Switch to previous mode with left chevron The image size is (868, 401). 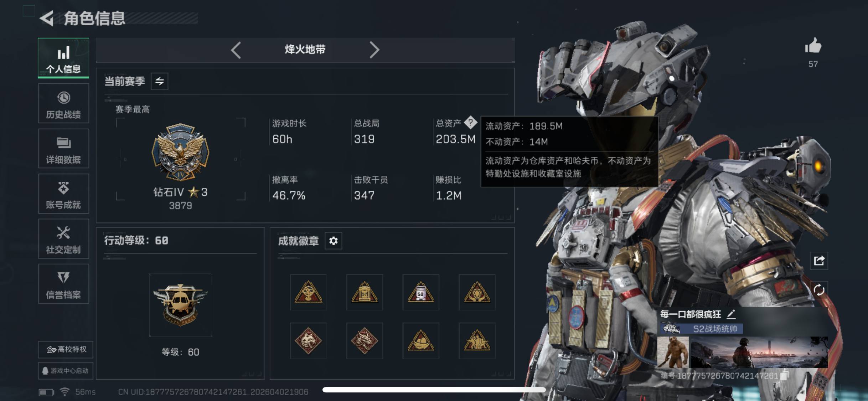point(236,50)
